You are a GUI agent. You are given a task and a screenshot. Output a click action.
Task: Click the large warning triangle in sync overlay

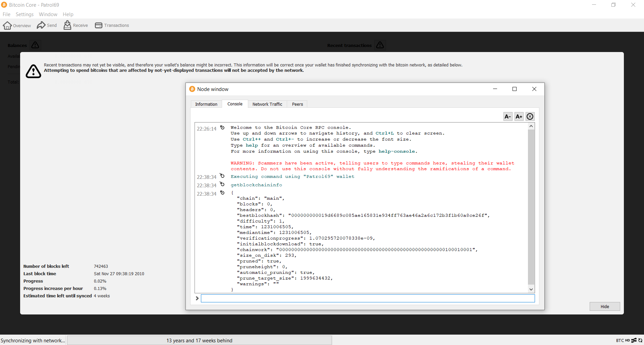34,71
